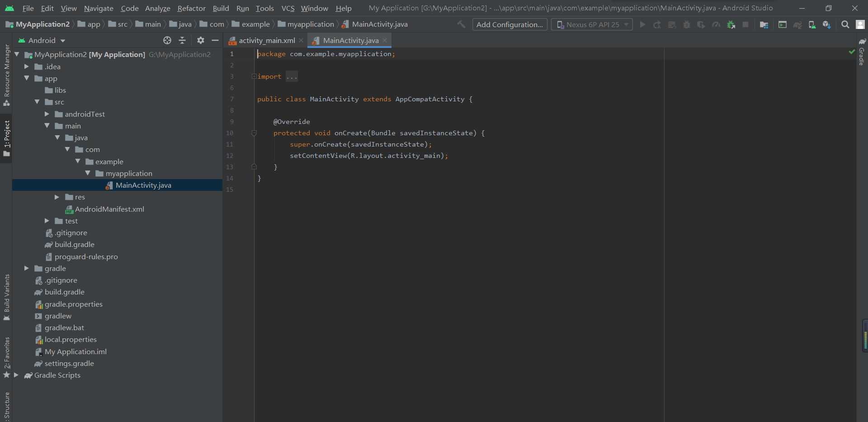
Task: Open the Refactor menu
Action: coord(191,8)
